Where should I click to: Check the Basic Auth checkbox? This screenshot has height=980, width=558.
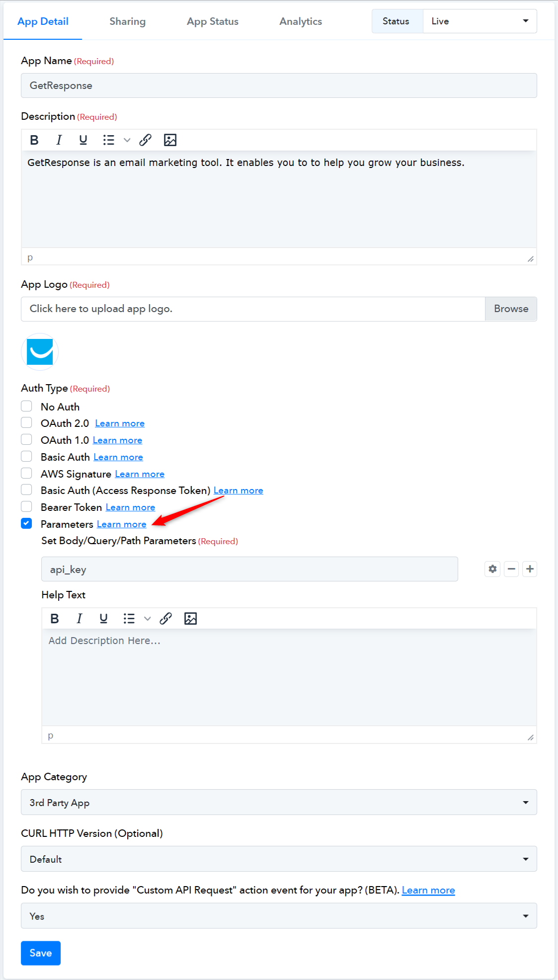click(x=26, y=456)
